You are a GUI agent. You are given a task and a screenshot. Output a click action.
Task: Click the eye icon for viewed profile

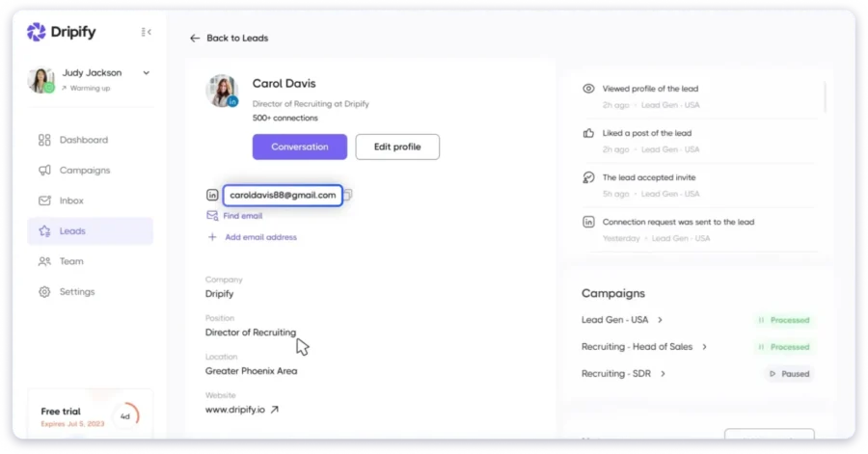click(x=588, y=89)
